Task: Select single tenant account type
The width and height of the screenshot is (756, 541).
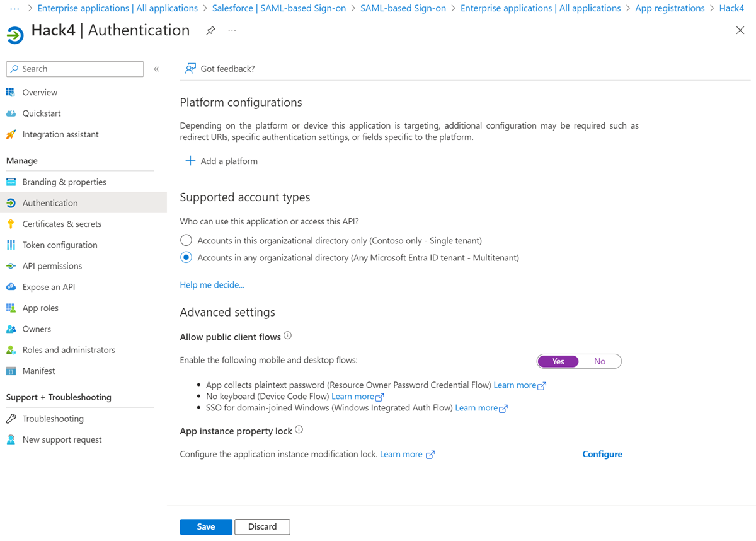Action: tap(186, 240)
